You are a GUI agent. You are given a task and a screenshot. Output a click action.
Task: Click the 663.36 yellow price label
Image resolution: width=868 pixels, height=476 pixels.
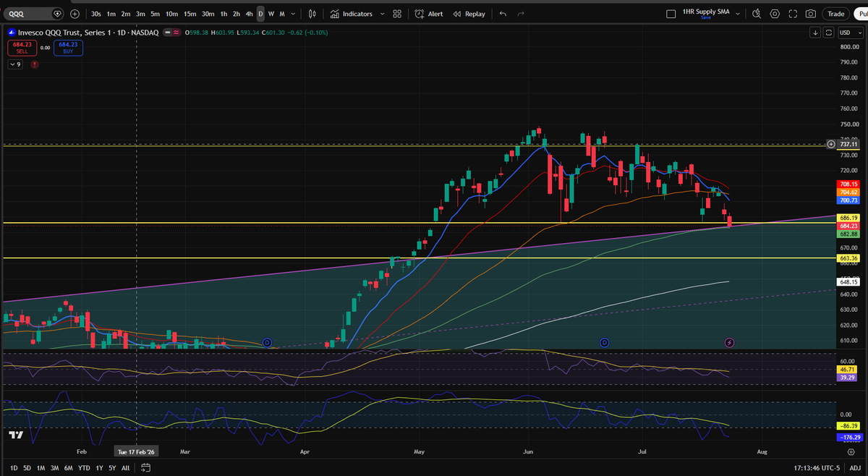click(848, 258)
